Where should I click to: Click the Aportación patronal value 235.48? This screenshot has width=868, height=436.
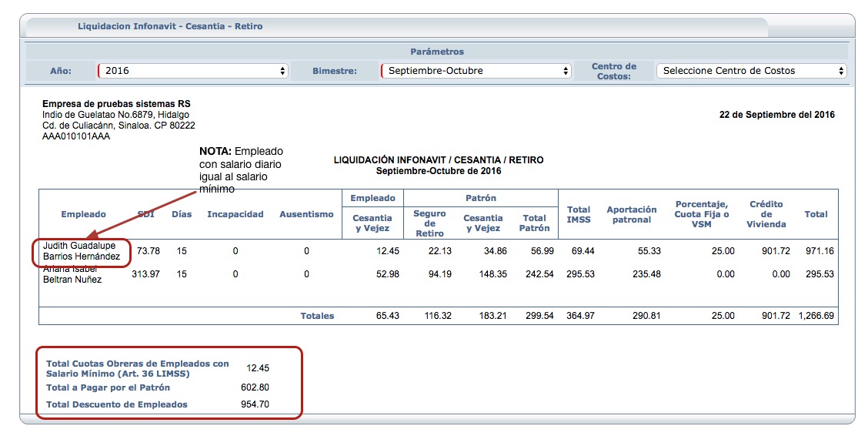[646, 274]
